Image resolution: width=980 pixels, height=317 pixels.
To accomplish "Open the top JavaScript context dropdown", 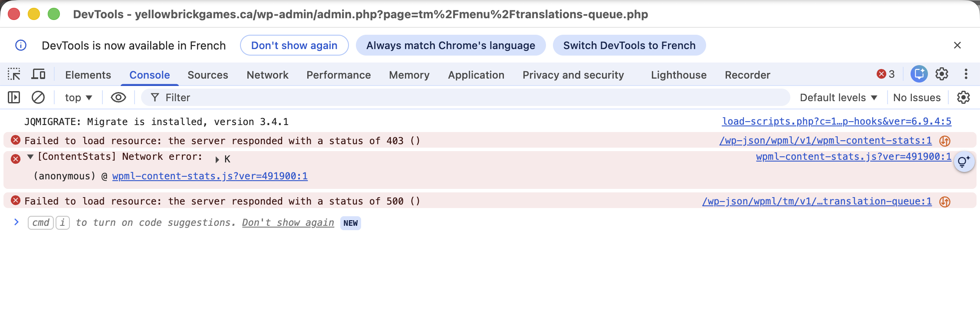I will (78, 98).
